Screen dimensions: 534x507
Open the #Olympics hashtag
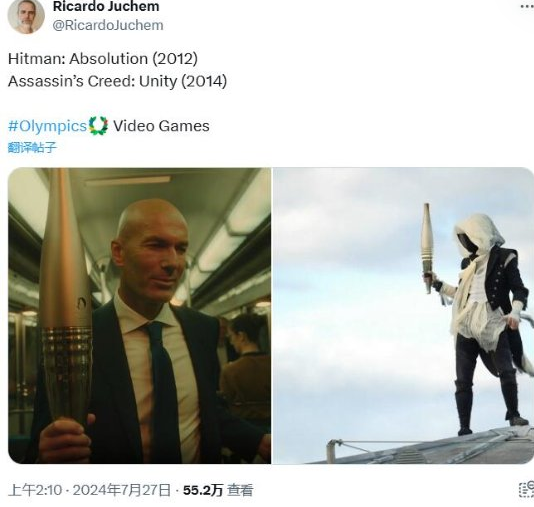[x=47, y=126]
